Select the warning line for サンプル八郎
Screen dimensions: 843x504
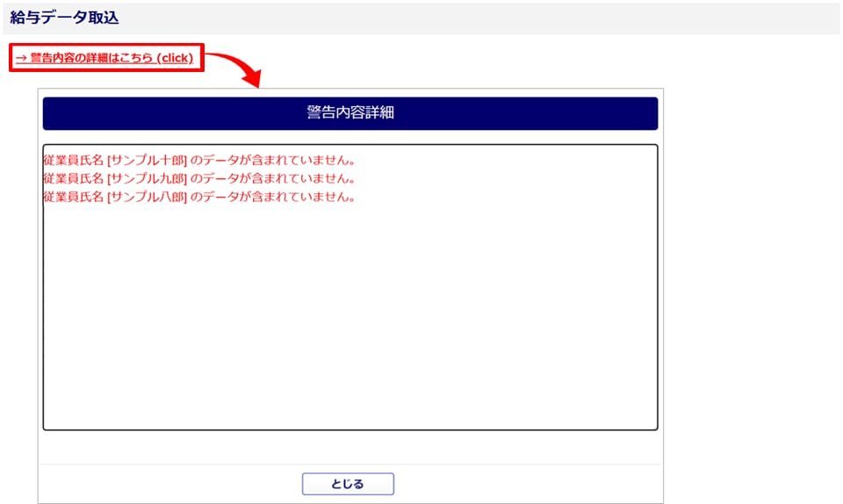pos(199,197)
